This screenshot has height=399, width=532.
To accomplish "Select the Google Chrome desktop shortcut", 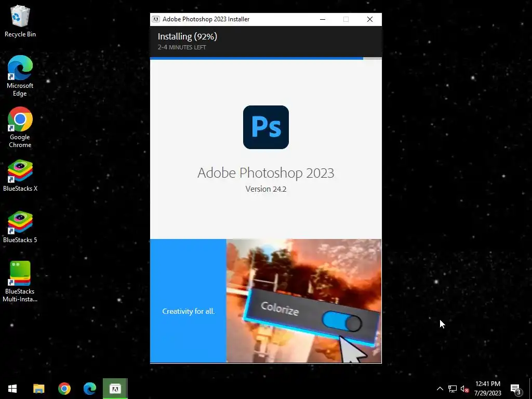I will 20,128.
